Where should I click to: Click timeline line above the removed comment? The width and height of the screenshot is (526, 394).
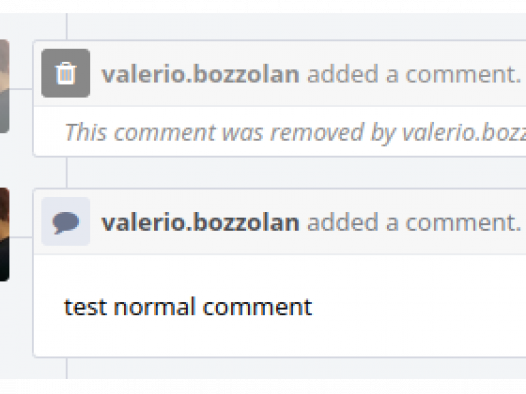coord(67,26)
